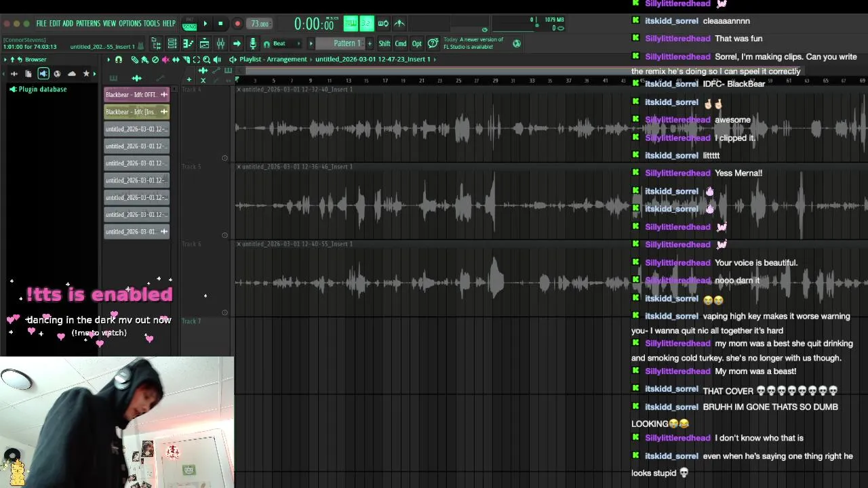
Task: Select Browser globe tab icon
Action: [x=57, y=73]
